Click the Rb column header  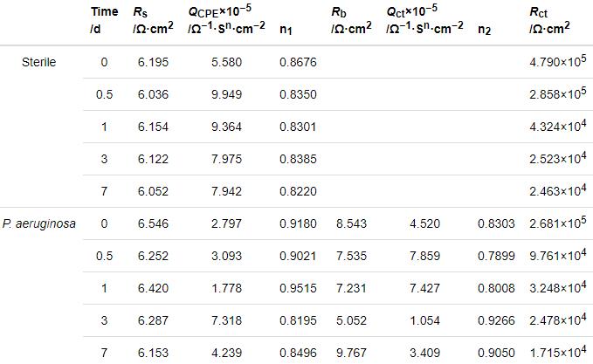coord(352,21)
